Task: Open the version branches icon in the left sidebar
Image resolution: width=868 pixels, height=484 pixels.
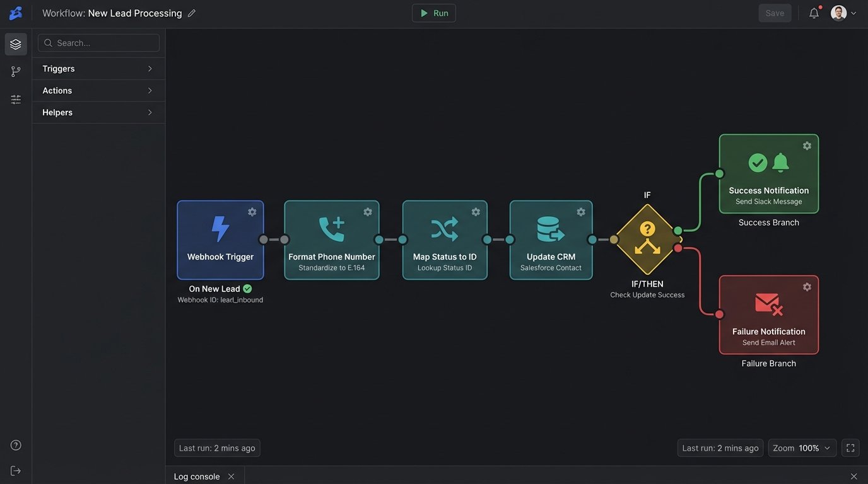Action: [15, 70]
